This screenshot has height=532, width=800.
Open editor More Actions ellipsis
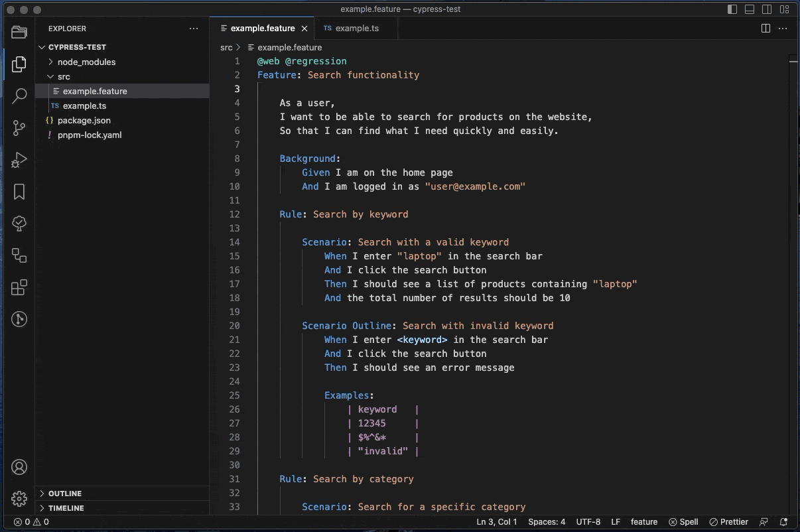[x=783, y=29]
